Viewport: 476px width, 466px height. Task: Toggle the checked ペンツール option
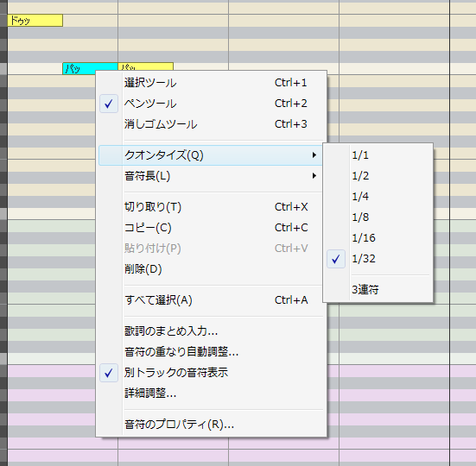point(212,104)
